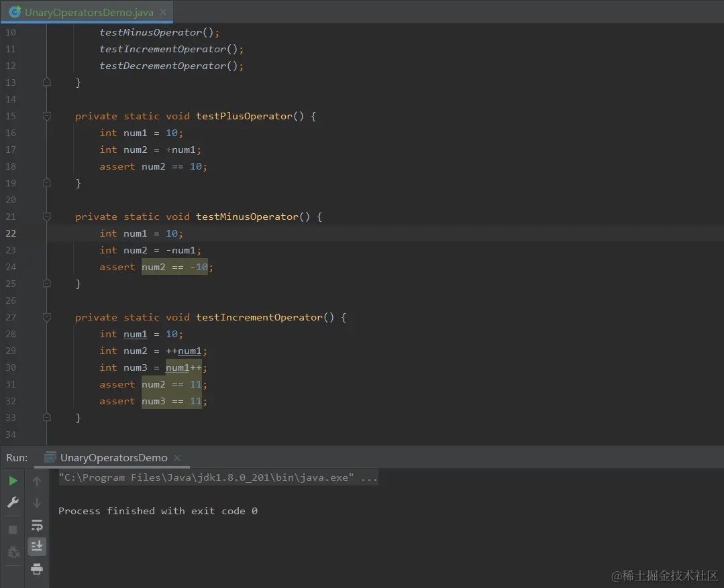724x588 pixels.
Task: Click the fold end marker at line 25
Action: 47,284
